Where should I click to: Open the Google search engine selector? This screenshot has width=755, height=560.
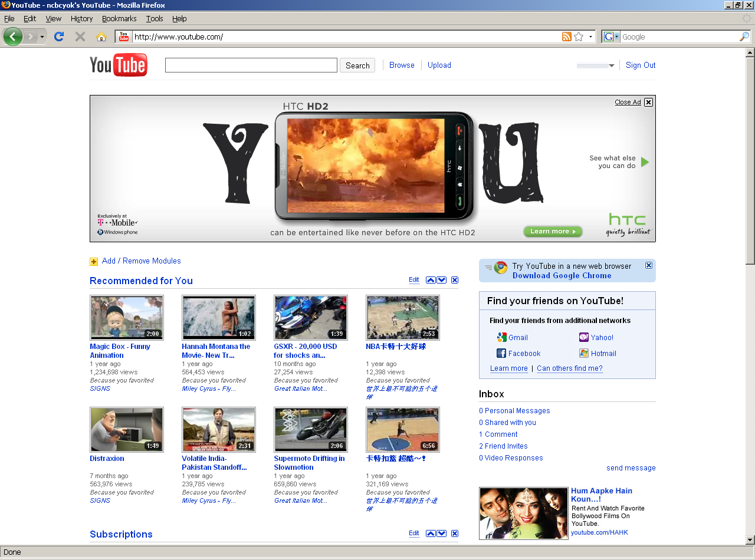[x=611, y=37]
